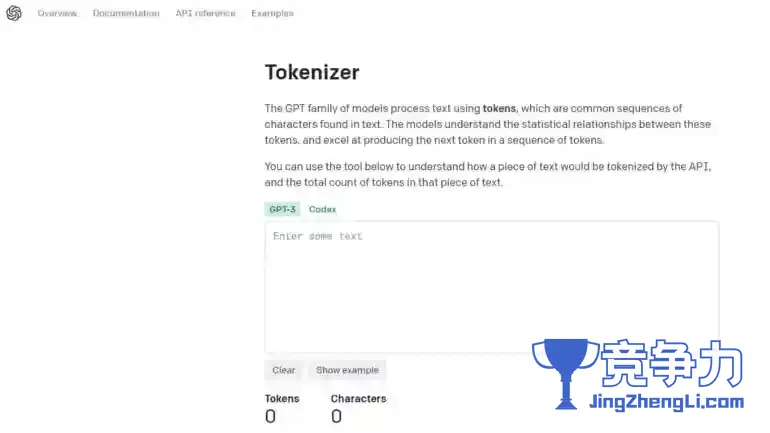Click the OpenAI logo icon
The width and height of the screenshot is (770, 433).
pos(14,13)
